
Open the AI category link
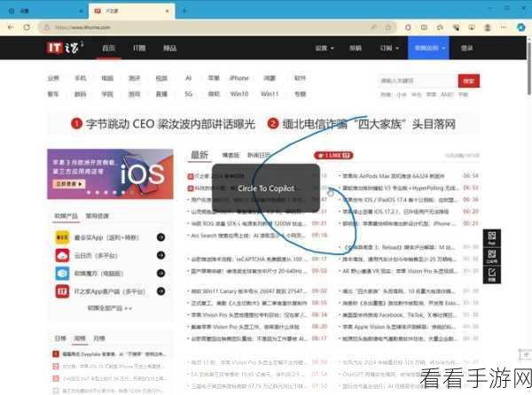click(x=188, y=78)
